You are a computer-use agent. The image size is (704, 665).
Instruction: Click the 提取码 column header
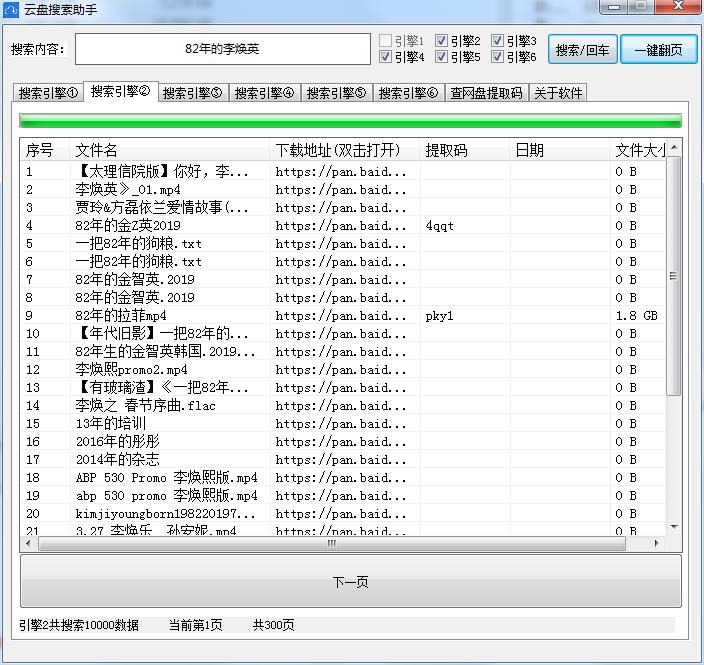[465, 150]
